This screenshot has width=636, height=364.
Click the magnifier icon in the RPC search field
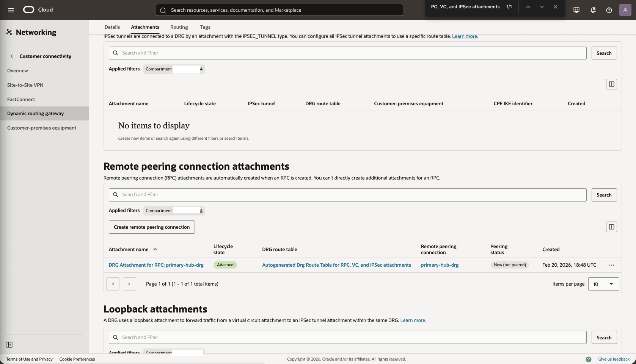(116, 194)
